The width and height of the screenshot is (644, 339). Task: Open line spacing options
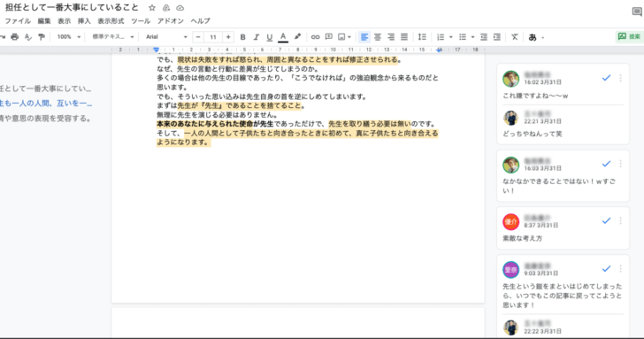[x=422, y=37]
